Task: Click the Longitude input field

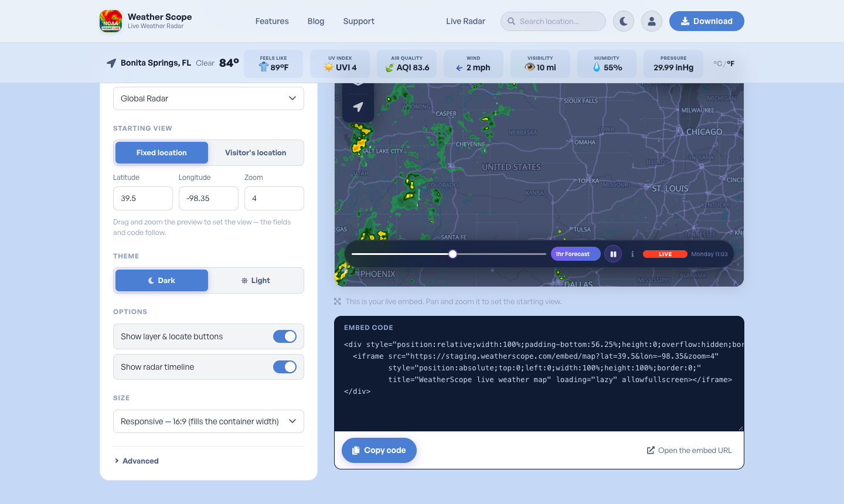Action: tap(209, 198)
